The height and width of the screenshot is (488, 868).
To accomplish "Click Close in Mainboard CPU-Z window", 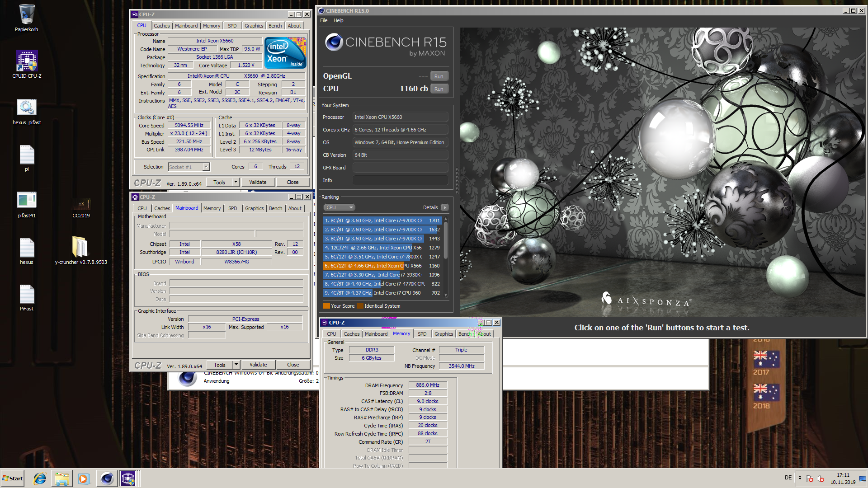I will point(293,365).
